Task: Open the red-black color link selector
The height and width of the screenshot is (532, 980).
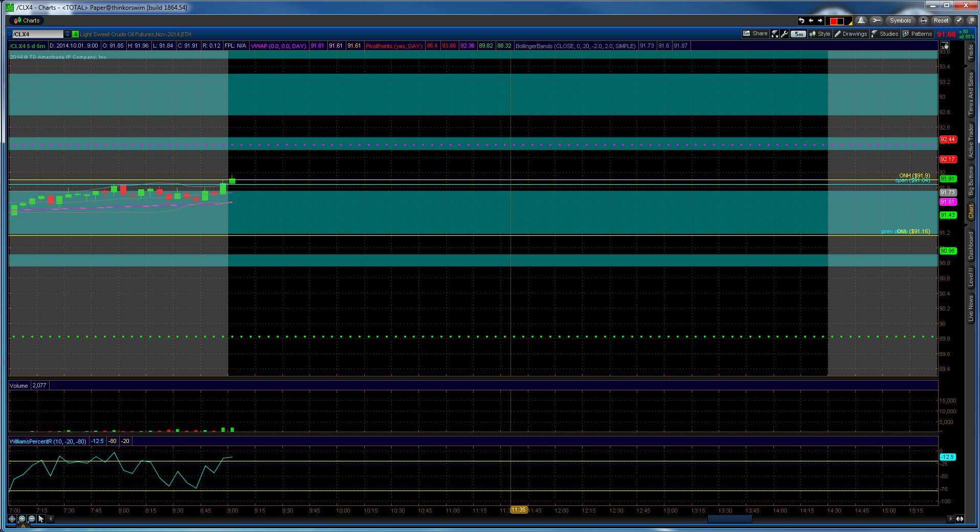Action: point(839,21)
